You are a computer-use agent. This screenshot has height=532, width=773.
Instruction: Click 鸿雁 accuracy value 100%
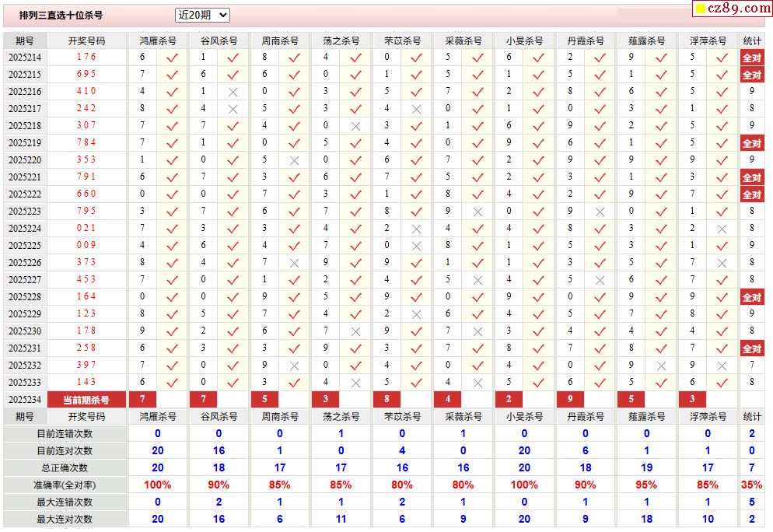point(158,485)
